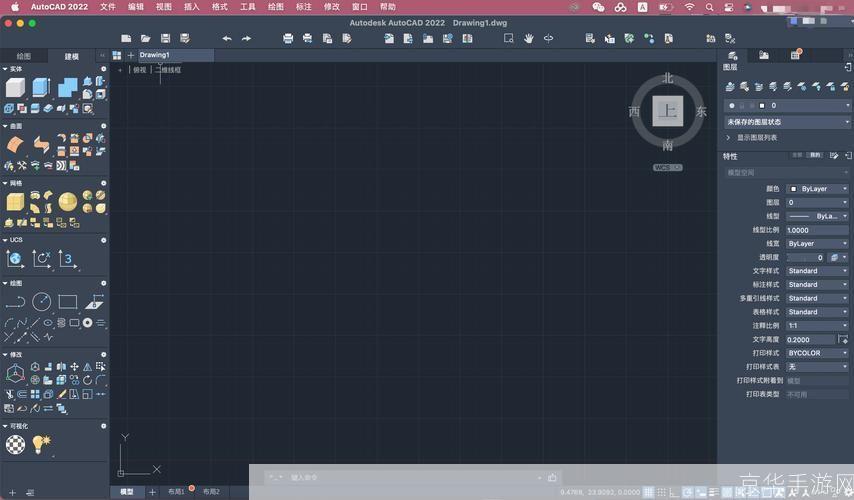Click the command line input field
The width and height of the screenshot is (854, 500).
click(414, 478)
